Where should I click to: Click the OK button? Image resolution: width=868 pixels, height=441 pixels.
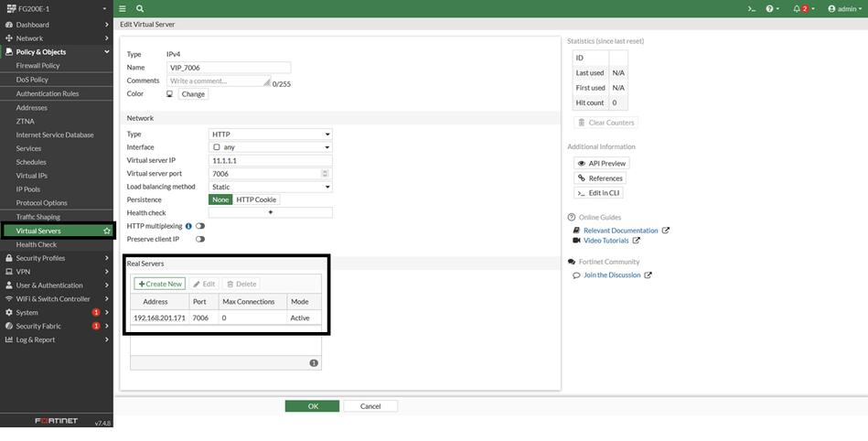tap(312, 406)
